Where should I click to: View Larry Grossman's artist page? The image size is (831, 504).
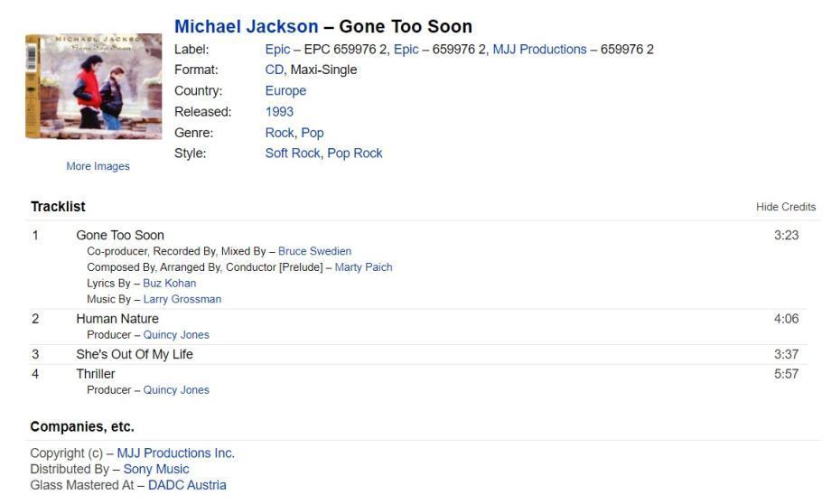[182, 299]
